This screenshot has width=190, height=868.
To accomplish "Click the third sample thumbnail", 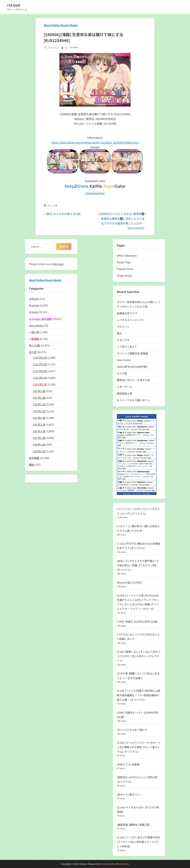I will [127, 162].
